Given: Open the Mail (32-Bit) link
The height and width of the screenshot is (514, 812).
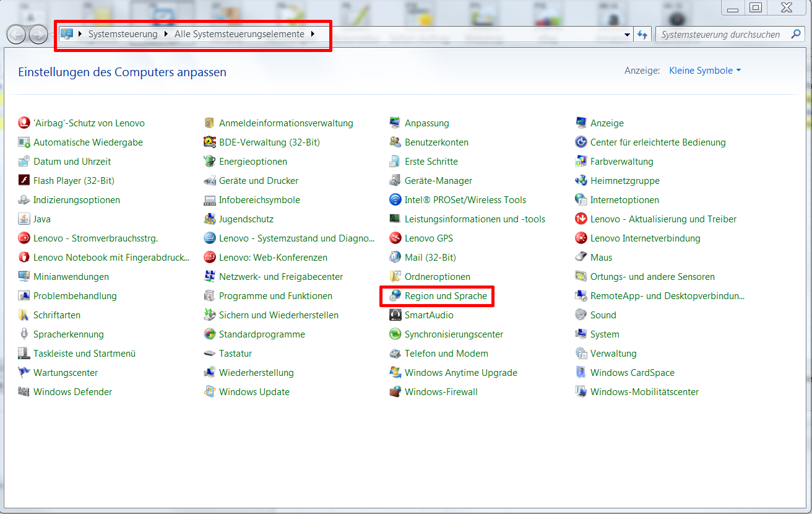Looking at the screenshot, I should 430,257.
